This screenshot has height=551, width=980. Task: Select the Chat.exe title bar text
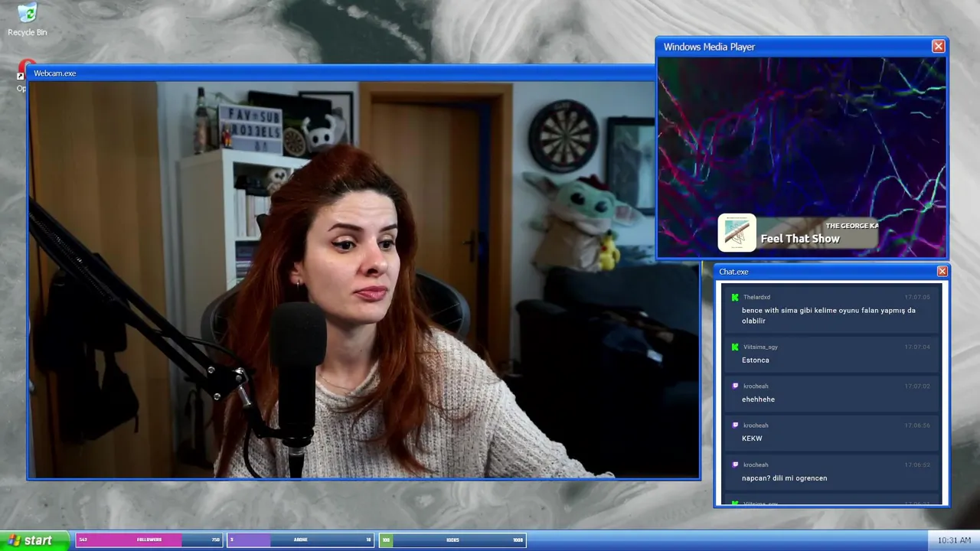[733, 272]
